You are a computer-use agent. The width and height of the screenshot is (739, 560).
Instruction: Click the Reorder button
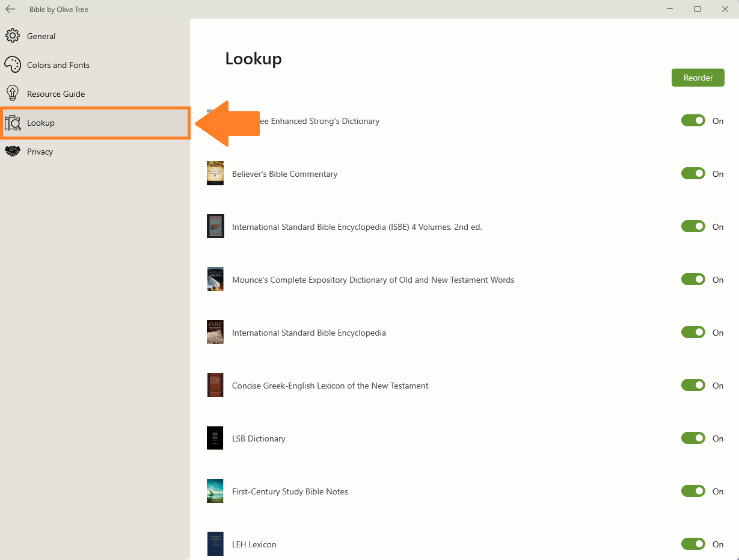(x=698, y=78)
